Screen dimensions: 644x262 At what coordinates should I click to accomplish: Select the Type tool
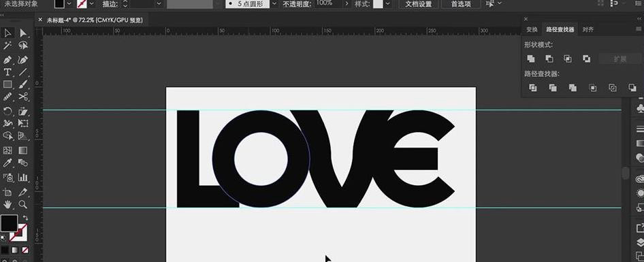click(x=7, y=72)
